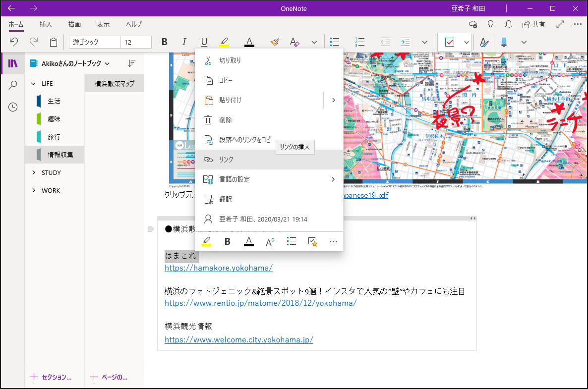588x389 pixels.
Task: Open the Akikoさんのノートブック notebook dropdown
Action: (x=69, y=63)
